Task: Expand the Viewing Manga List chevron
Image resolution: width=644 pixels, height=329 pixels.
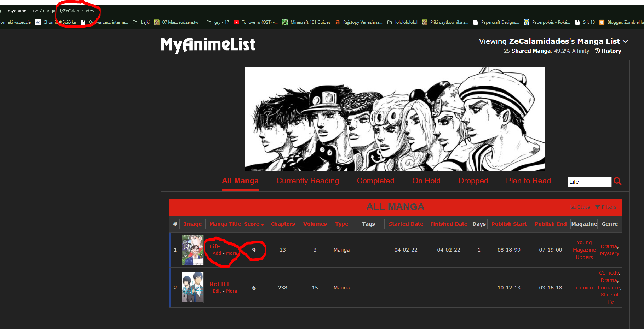Action: click(x=625, y=41)
